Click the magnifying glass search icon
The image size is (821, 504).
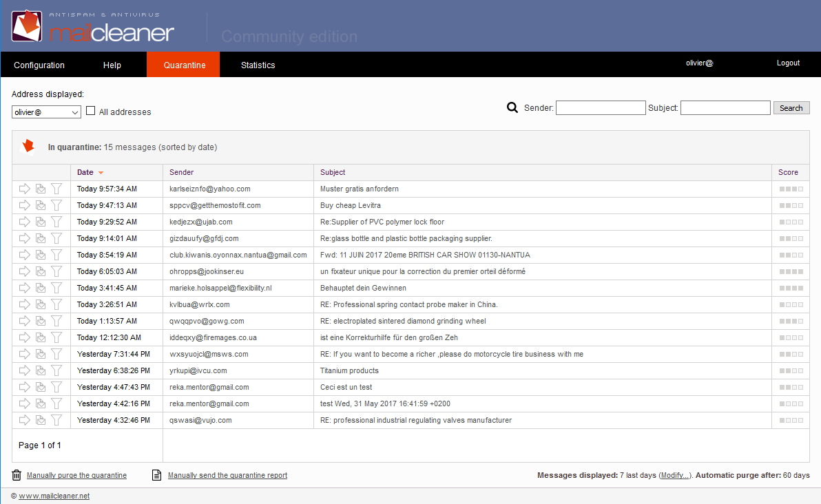[512, 107]
